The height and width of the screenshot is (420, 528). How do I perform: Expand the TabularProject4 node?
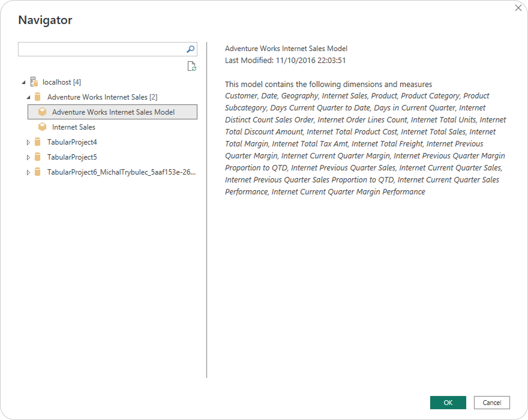pos(28,142)
